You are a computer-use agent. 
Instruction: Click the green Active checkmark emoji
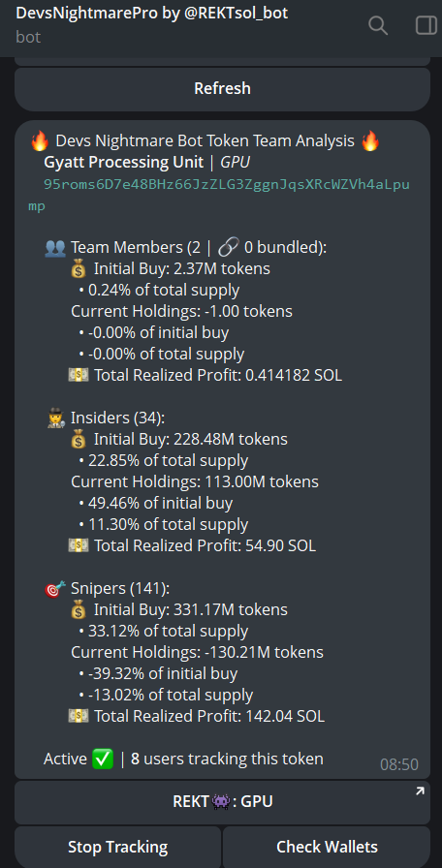pos(103,759)
